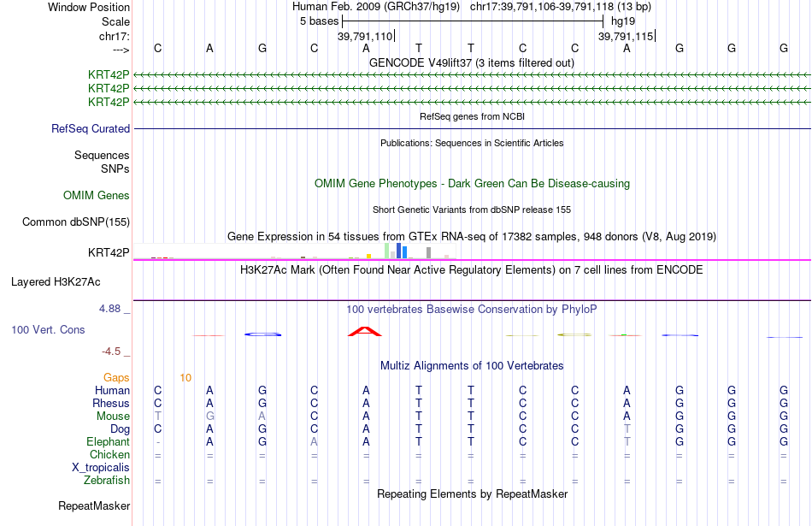Click the ---> strand direction arrow
The width and height of the screenshot is (812, 526).
click(x=121, y=50)
